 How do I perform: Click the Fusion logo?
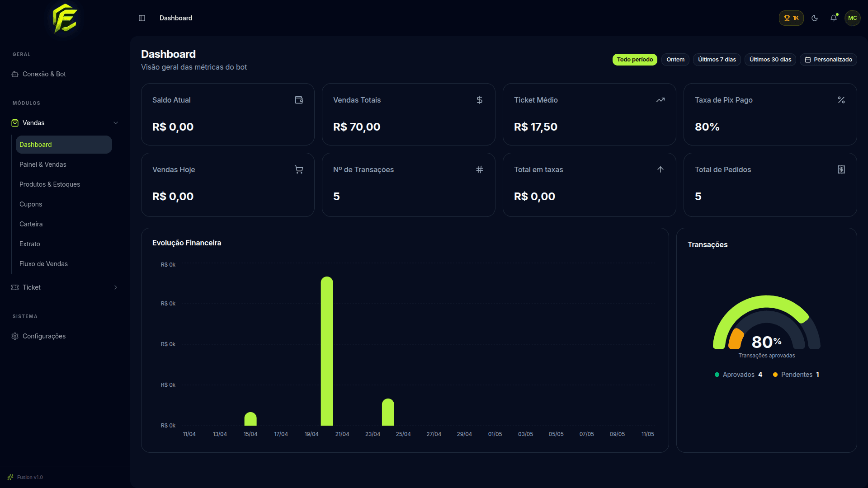(x=65, y=19)
